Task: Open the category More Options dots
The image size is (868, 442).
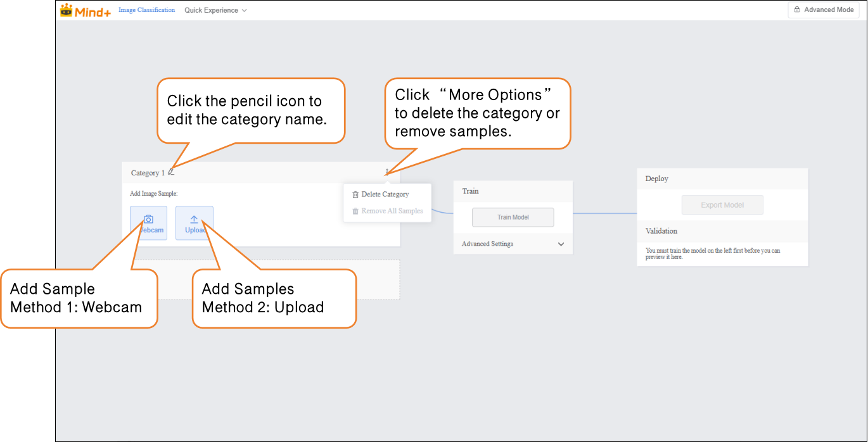Action: pos(386,172)
